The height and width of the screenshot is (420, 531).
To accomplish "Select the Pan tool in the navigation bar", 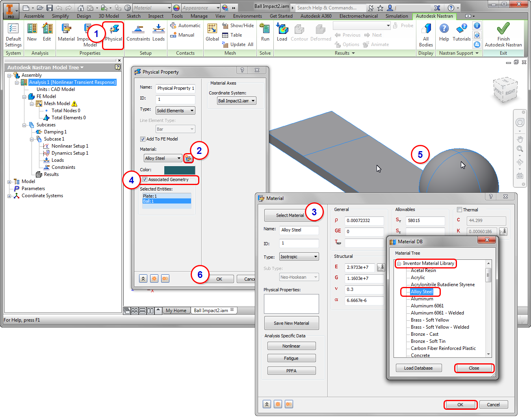I will click(x=520, y=139).
